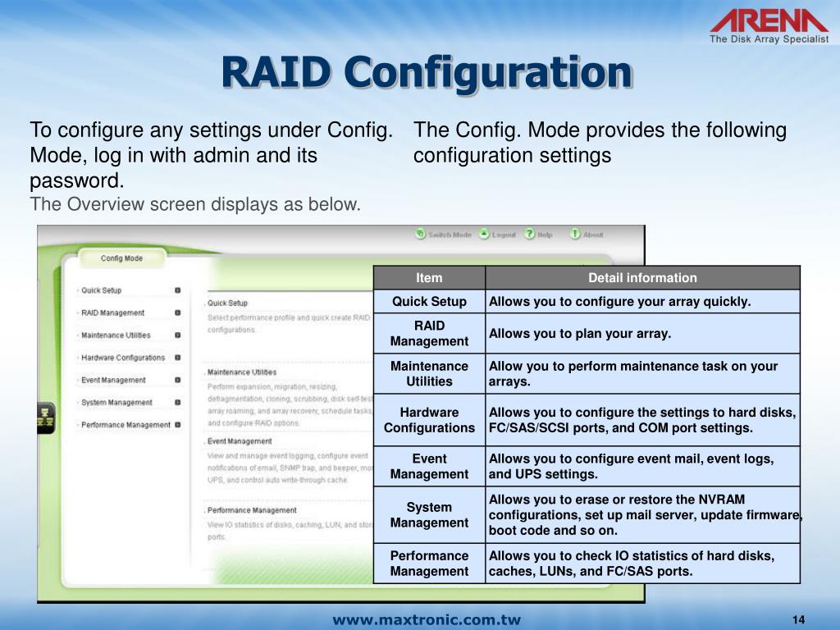
Task: Expand the Maintenance Utilities menu arrow
Action: pyautogui.click(x=178, y=336)
